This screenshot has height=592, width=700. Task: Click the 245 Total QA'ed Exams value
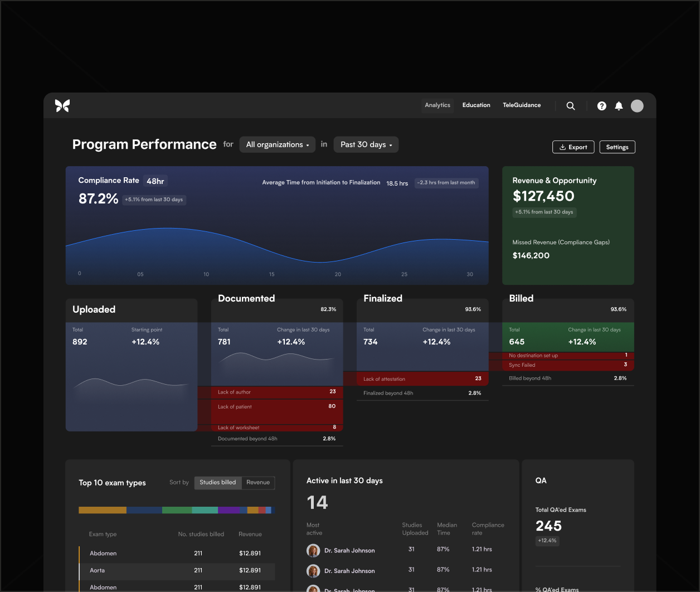click(548, 526)
